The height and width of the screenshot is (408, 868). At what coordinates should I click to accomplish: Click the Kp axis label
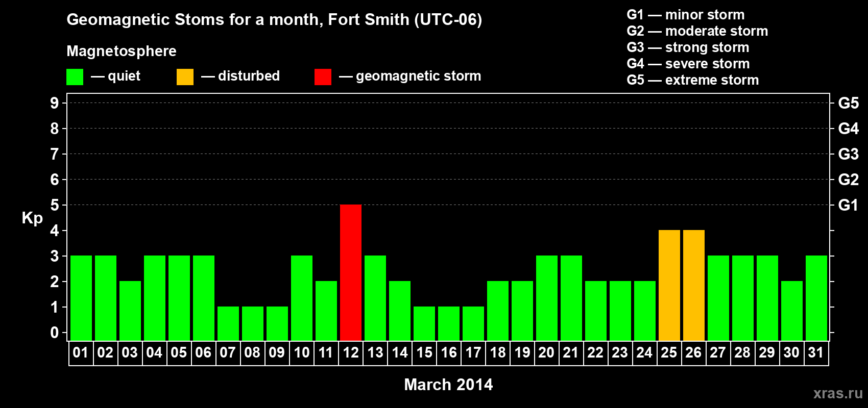pyautogui.click(x=32, y=218)
